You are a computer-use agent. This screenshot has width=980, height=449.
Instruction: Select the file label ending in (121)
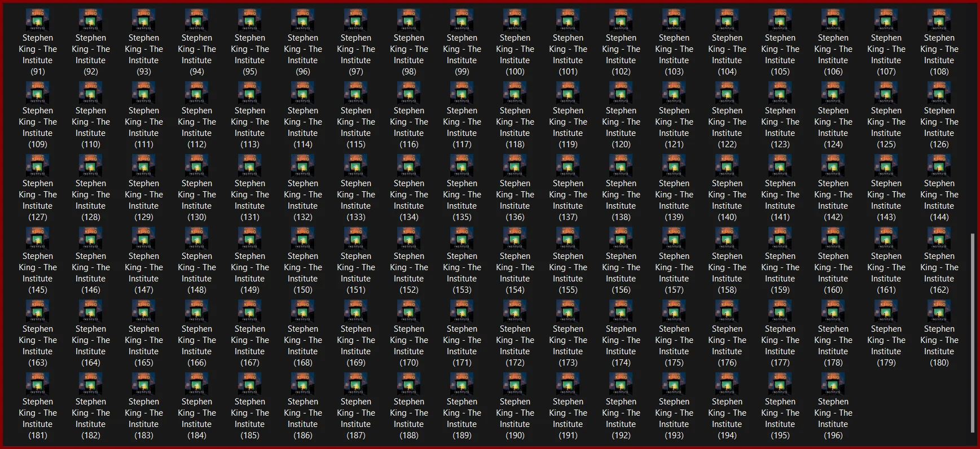click(x=674, y=127)
